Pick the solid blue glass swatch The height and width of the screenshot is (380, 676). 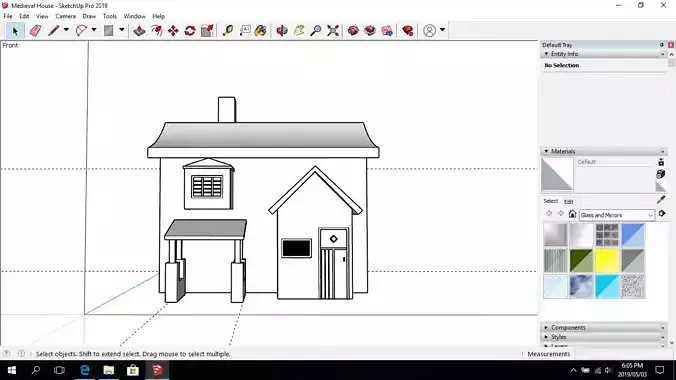[633, 235]
